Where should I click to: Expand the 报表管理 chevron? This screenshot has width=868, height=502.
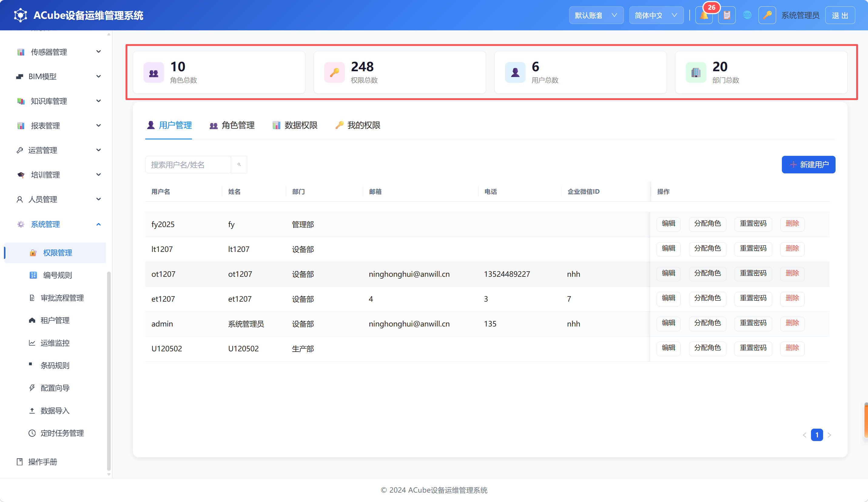click(x=99, y=125)
